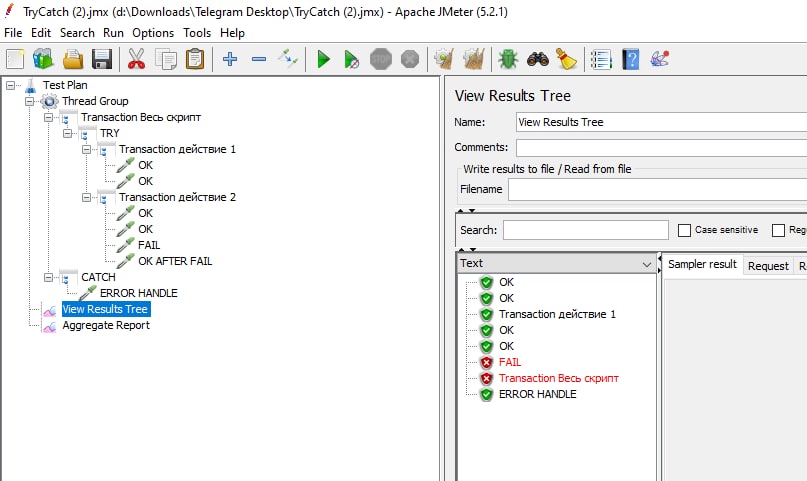Select red FAIL entry in results list

click(510, 362)
